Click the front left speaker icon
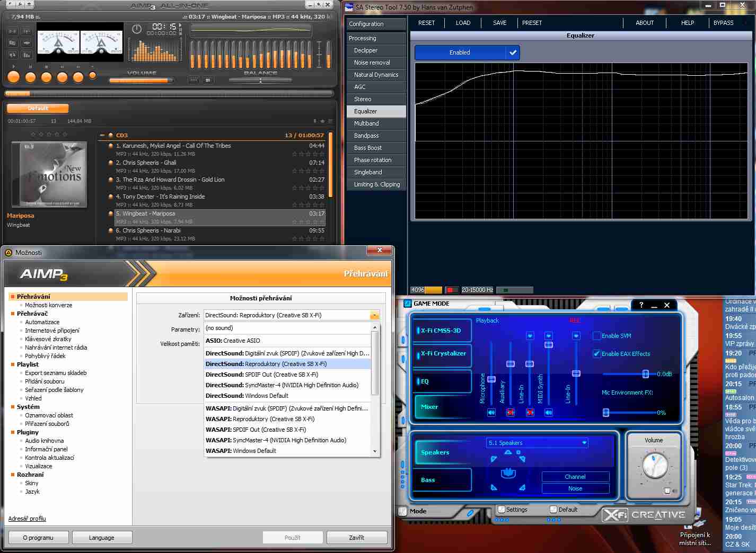The height and width of the screenshot is (553, 756). (x=494, y=459)
